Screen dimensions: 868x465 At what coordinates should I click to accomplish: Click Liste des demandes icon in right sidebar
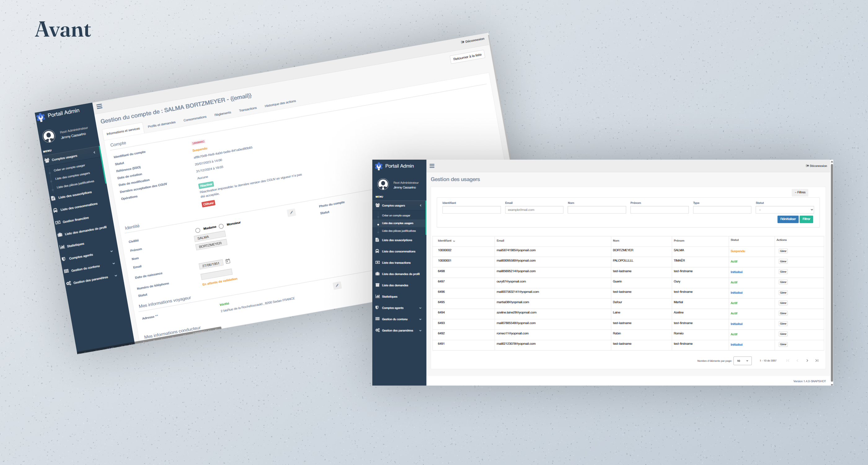(x=377, y=285)
